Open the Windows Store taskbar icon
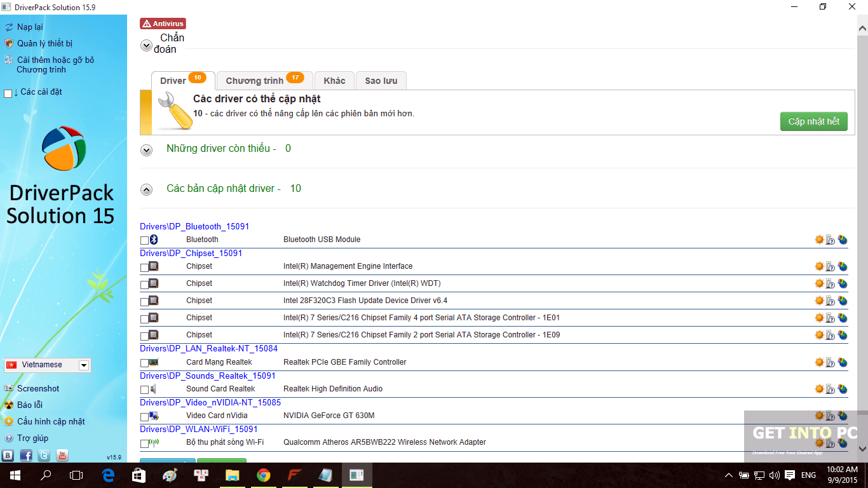The height and width of the screenshot is (488, 868). [x=139, y=475]
